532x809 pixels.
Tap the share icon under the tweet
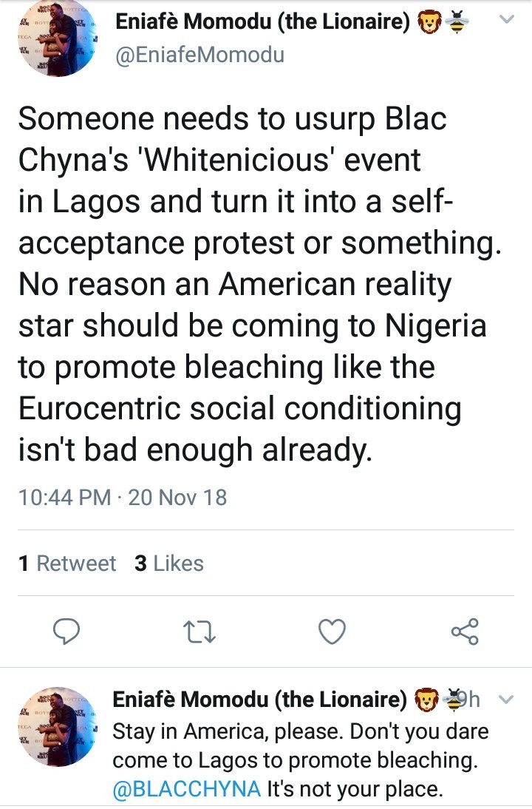point(465,632)
